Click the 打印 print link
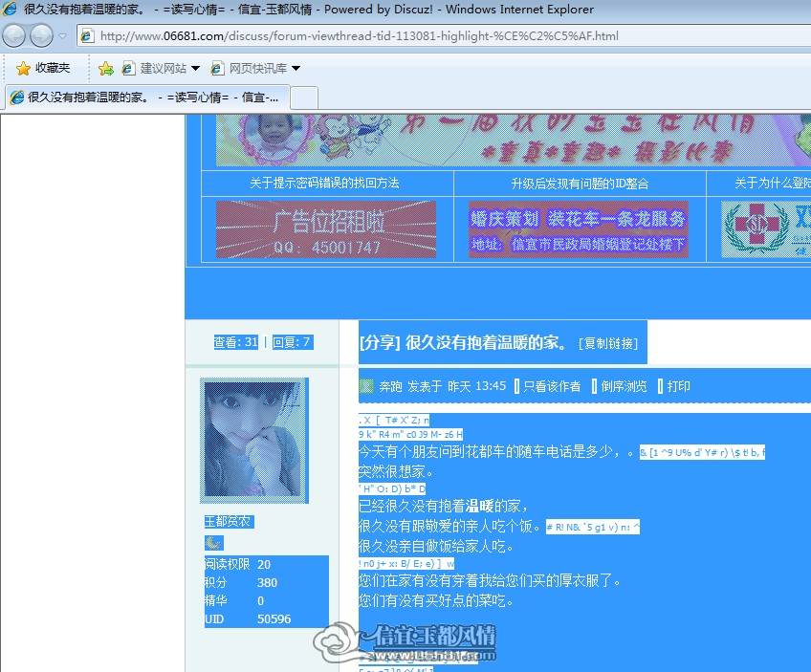This screenshot has height=672, width=811. (678, 386)
